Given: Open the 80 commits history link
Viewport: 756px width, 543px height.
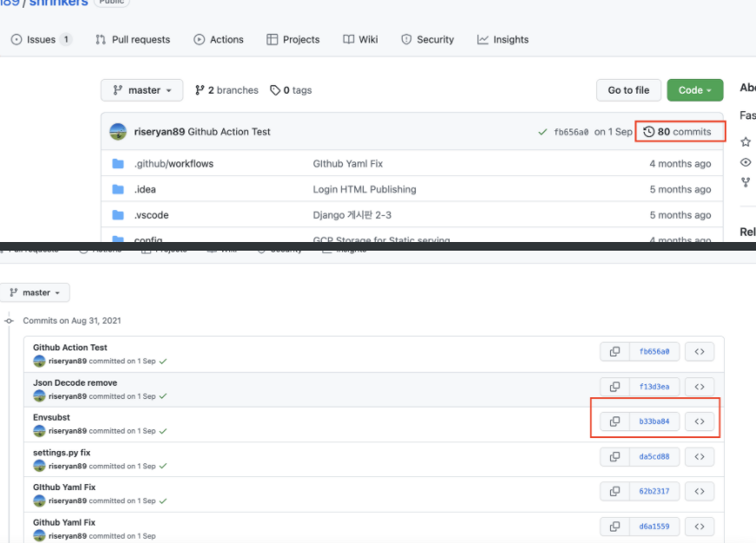Looking at the screenshot, I should [677, 132].
